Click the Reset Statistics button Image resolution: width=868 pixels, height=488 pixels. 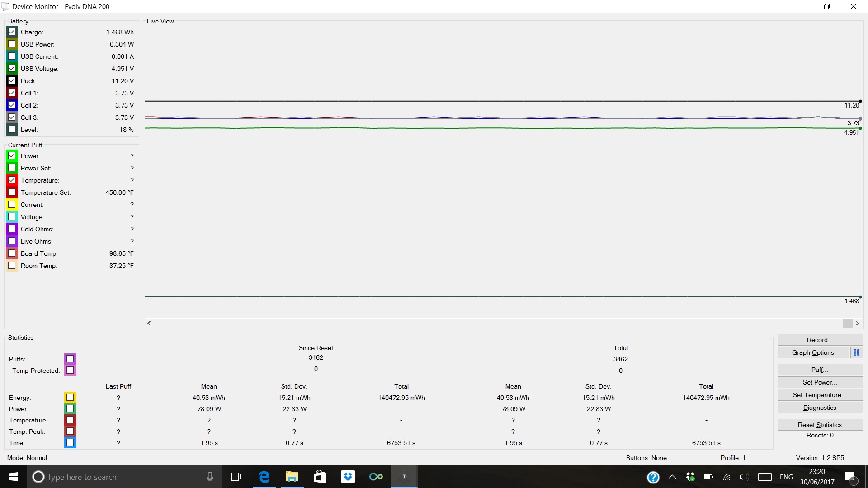coord(820,425)
